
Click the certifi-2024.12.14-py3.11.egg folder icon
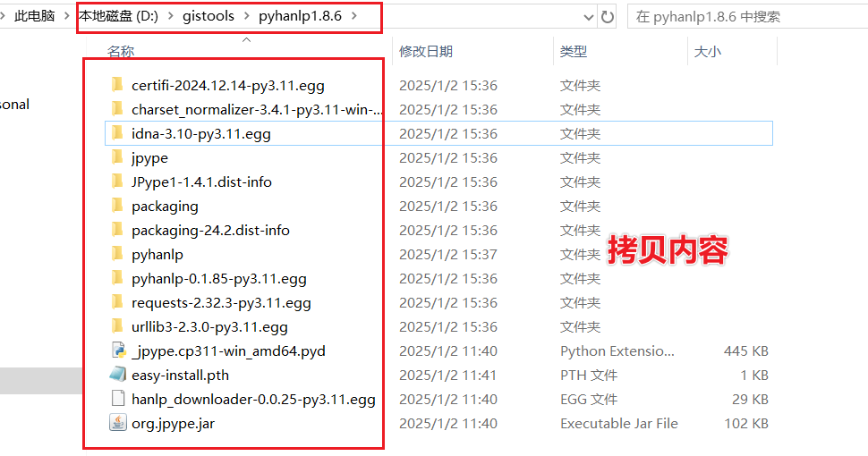click(117, 85)
